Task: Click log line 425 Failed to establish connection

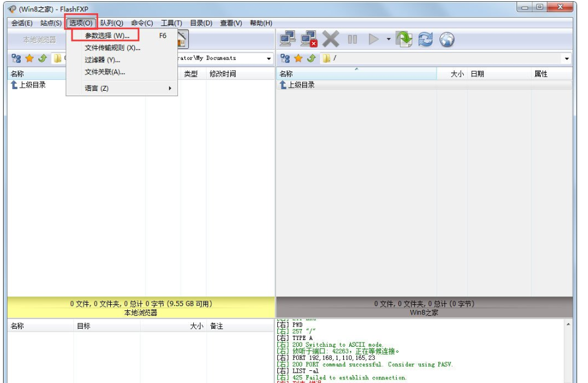Action: coord(342,378)
